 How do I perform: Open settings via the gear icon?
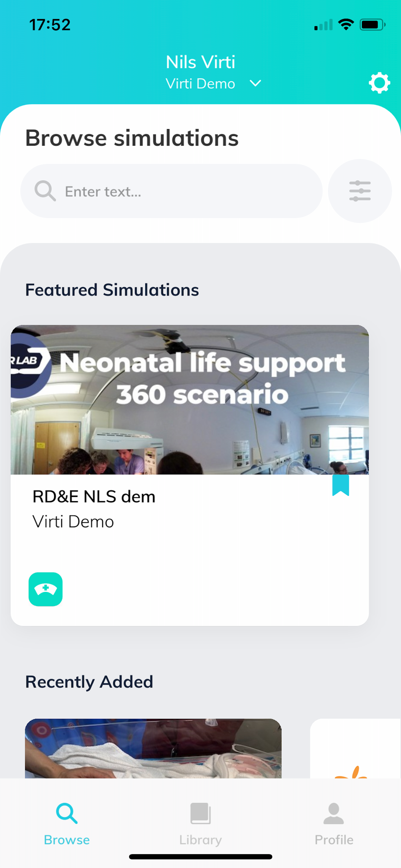tap(379, 83)
